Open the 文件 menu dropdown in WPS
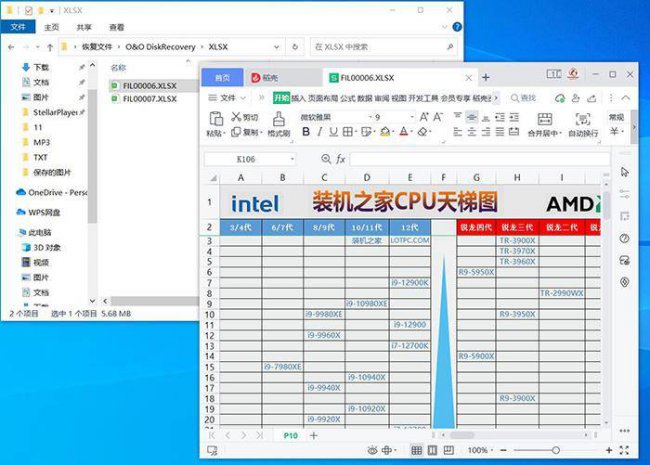The width and height of the screenshot is (650, 465). [227, 98]
